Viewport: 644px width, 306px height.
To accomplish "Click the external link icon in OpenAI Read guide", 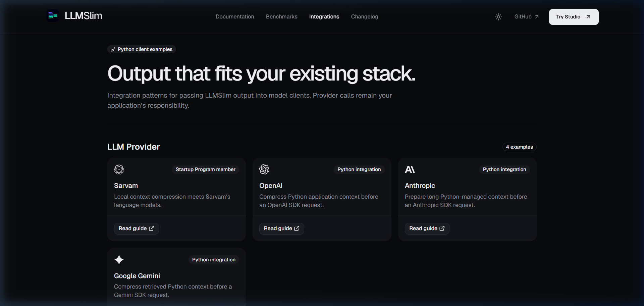I will click(x=297, y=228).
